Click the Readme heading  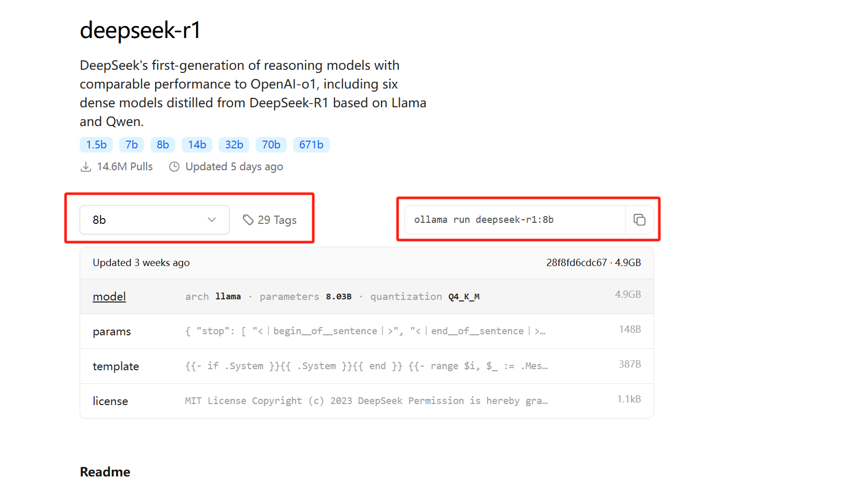[x=105, y=472]
